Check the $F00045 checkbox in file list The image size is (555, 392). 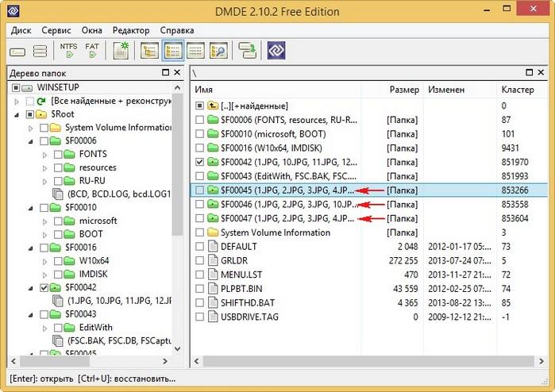click(x=199, y=190)
